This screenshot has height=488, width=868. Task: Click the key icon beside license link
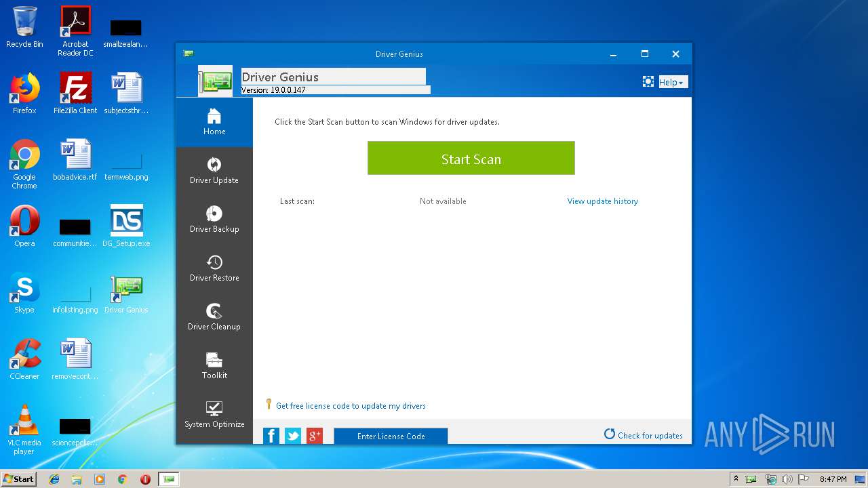(269, 405)
